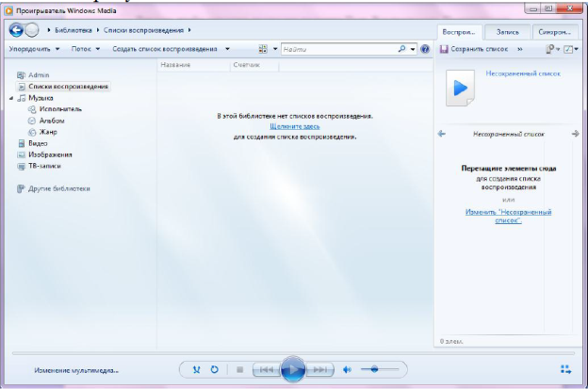Open Другие библиотеки item
Viewport: 588px width, 389px height.
pyautogui.click(x=54, y=188)
